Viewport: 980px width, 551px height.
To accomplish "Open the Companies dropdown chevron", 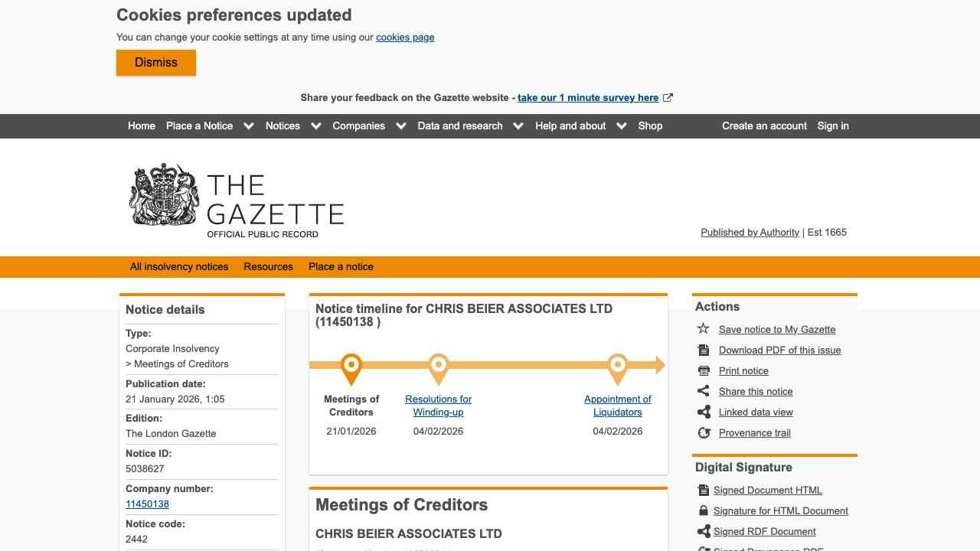I will (401, 126).
